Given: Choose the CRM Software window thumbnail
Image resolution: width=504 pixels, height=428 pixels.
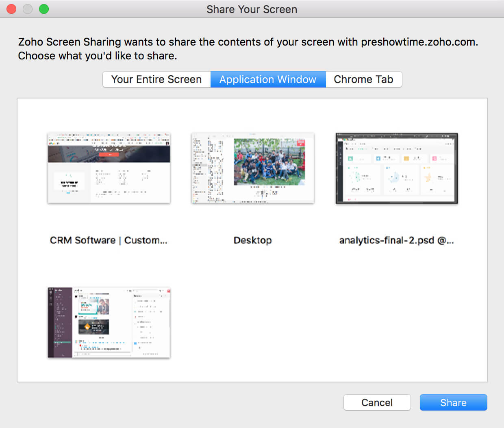Looking at the screenshot, I should pyautogui.click(x=109, y=168).
